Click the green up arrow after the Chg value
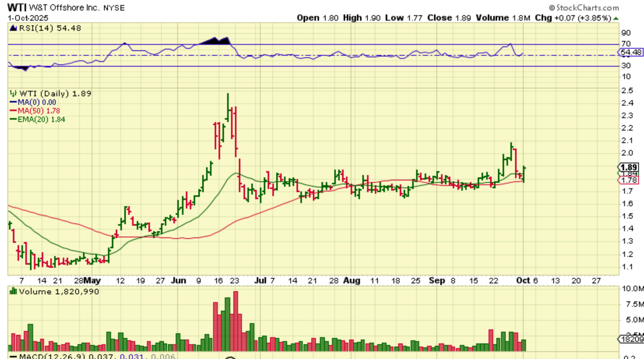 [x=616, y=18]
